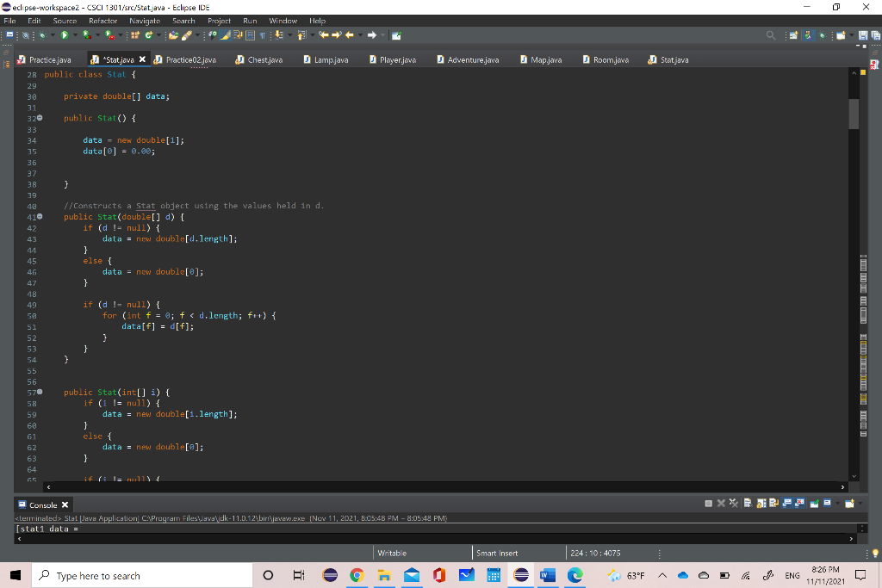Open the Open Console dropdown arrow
Image resolution: width=882 pixels, height=588 pixels.
coord(860,503)
